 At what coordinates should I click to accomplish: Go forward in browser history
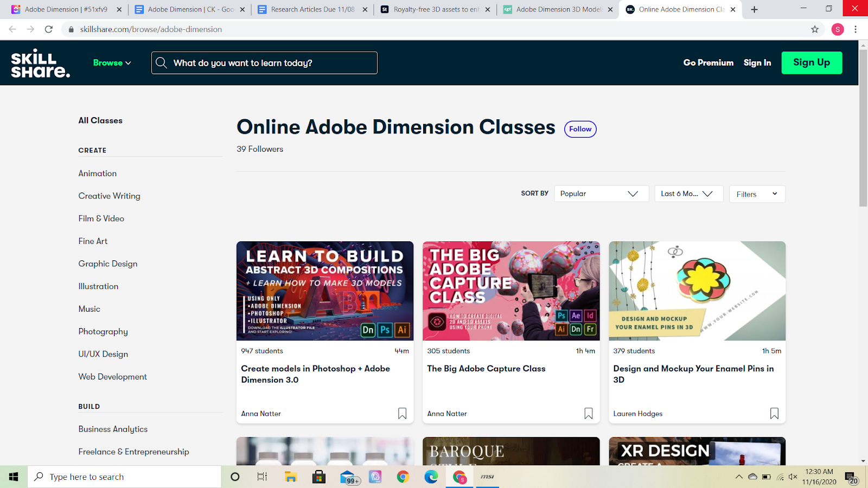pos(30,29)
